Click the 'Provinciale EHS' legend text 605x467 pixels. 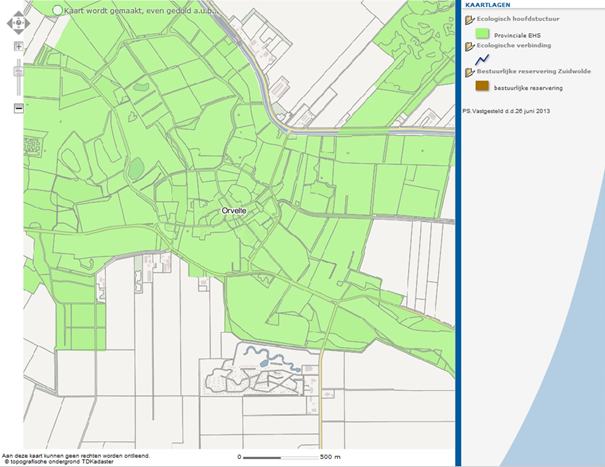[517, 36]
